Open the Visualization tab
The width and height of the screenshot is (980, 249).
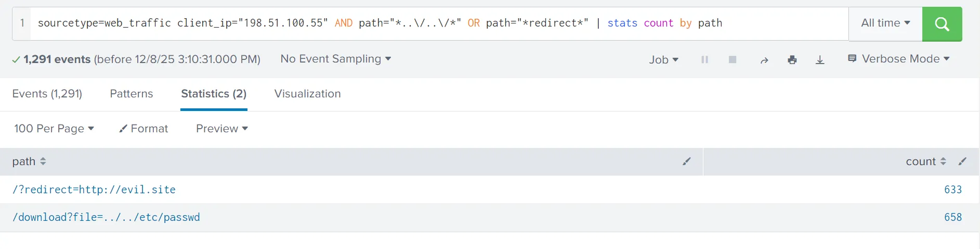click(x=308, y=94)
